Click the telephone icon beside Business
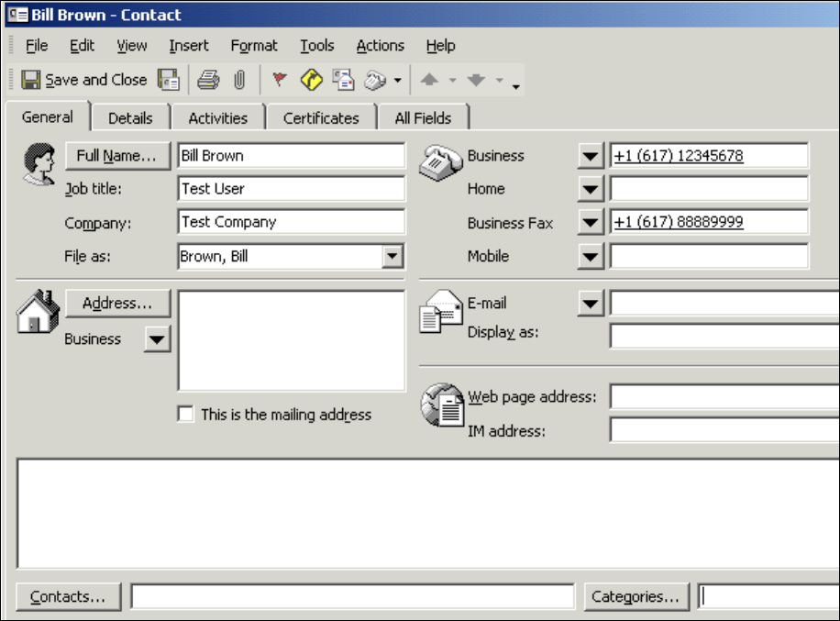This screenshot has width=840, height=621. click(x=440, y=163)
